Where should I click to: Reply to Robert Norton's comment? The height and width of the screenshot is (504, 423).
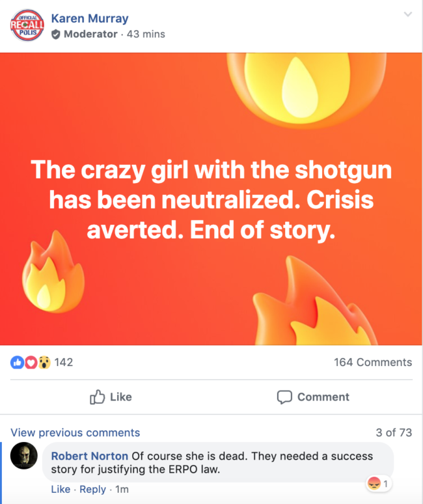pos(92,489)
